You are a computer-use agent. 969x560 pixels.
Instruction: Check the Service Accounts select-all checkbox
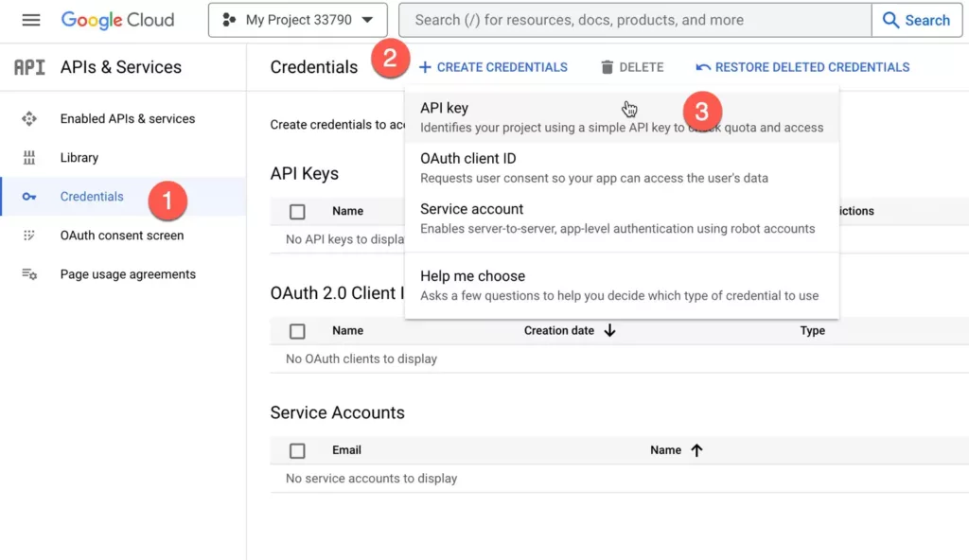point(297,450)
